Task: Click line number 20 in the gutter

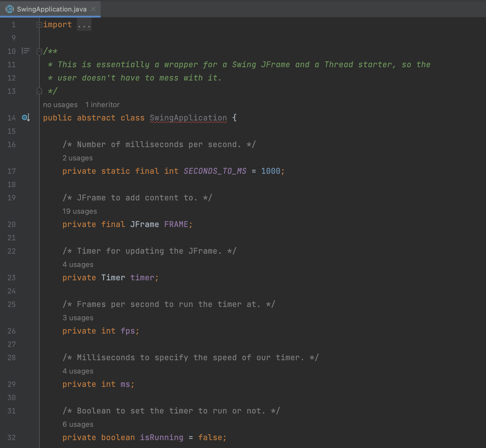Action: click(12, 224)
